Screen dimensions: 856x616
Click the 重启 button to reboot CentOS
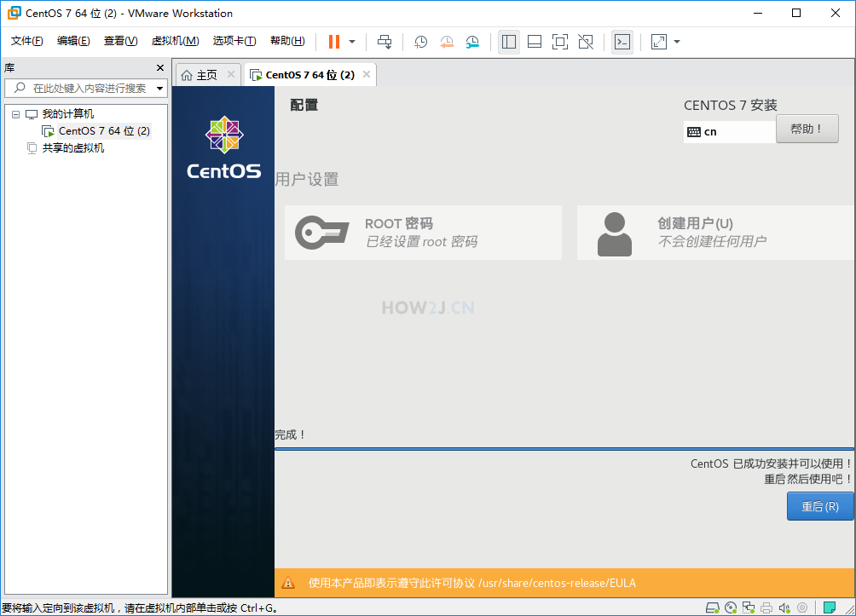[819, 506]
